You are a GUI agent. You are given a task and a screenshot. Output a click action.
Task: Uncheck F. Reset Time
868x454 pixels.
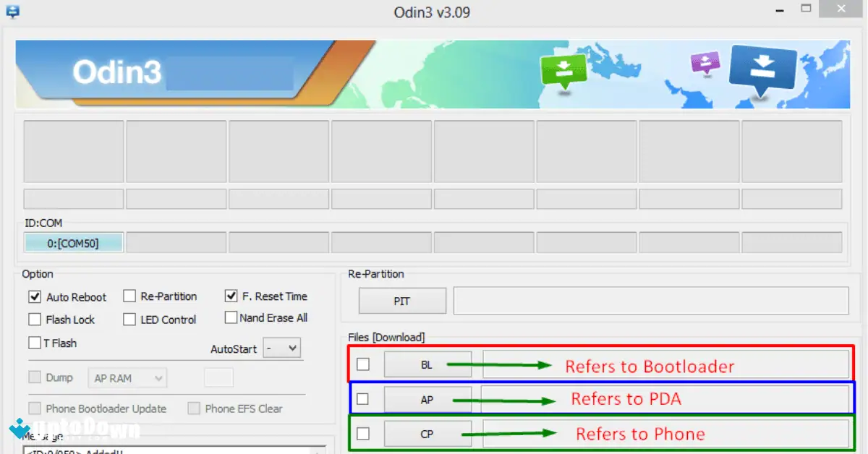(231, 296)
